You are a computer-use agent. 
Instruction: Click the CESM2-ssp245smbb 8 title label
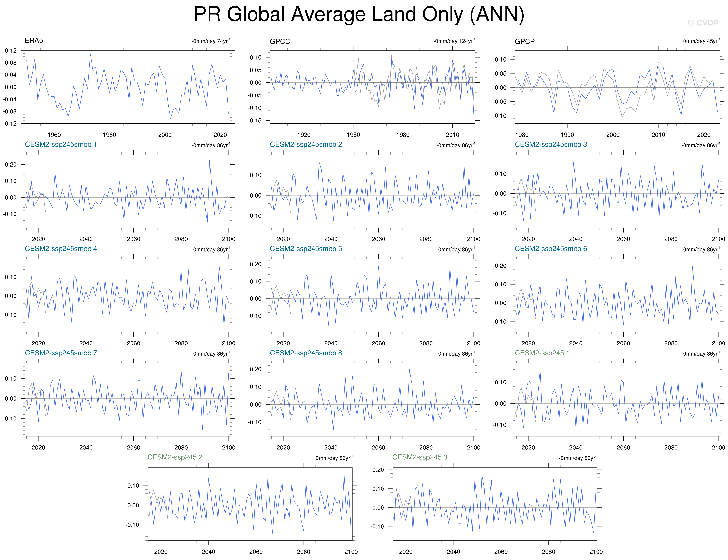pyautogui.click(x=306, y=353)
